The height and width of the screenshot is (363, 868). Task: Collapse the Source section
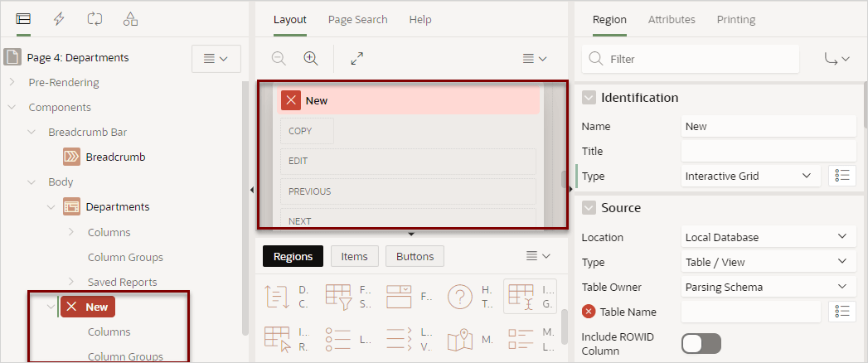[589, 208]
